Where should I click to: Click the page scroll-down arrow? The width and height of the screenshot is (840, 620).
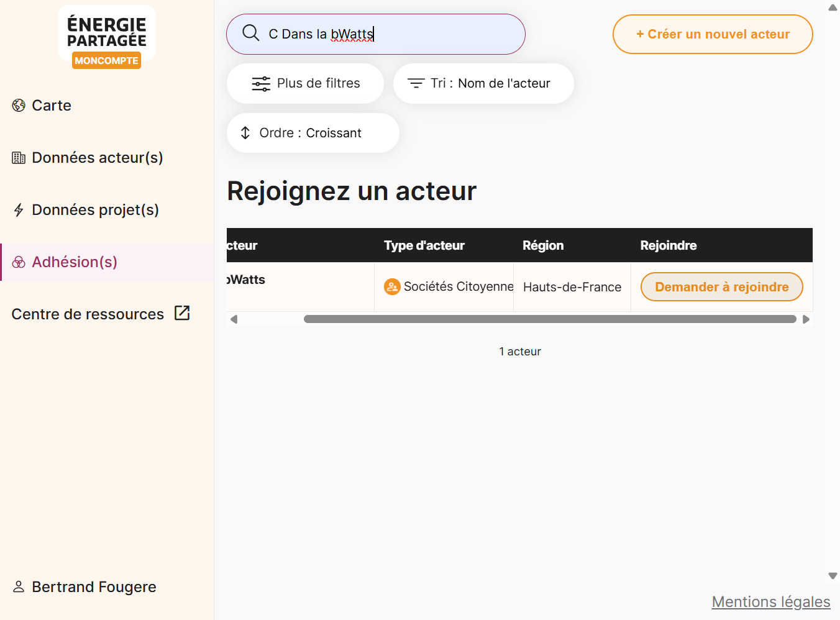[833, 576]
